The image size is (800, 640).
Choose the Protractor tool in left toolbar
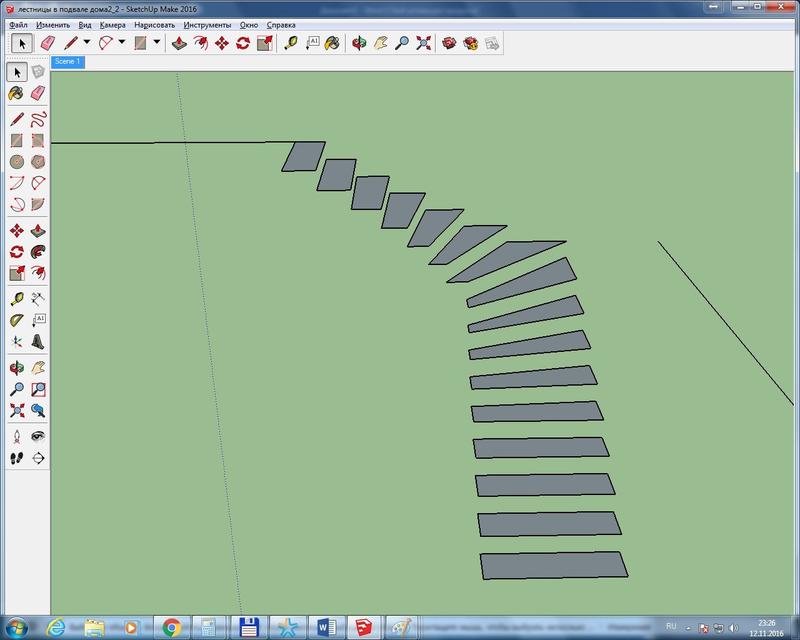click(x=17, y=320)
